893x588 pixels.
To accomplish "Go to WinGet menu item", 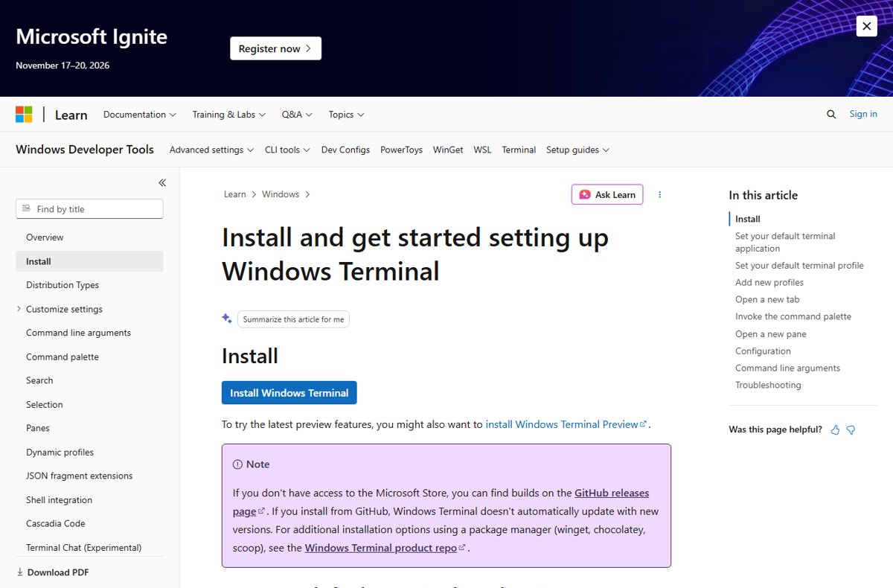I will [x=448, y=150].
